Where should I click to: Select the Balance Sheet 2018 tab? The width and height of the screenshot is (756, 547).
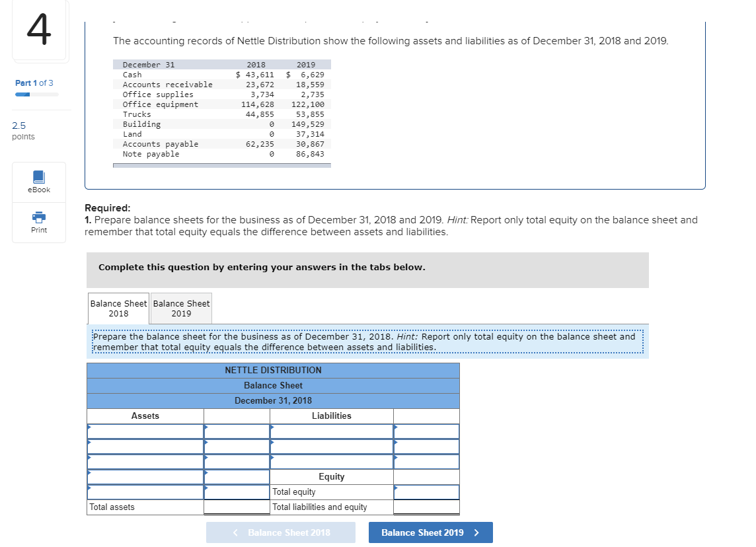118,308
